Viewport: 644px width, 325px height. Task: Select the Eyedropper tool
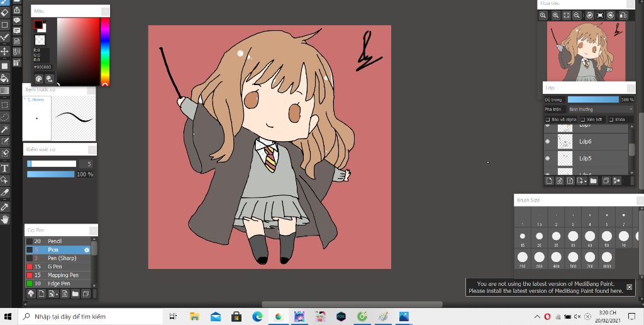[x=4, y=207]
